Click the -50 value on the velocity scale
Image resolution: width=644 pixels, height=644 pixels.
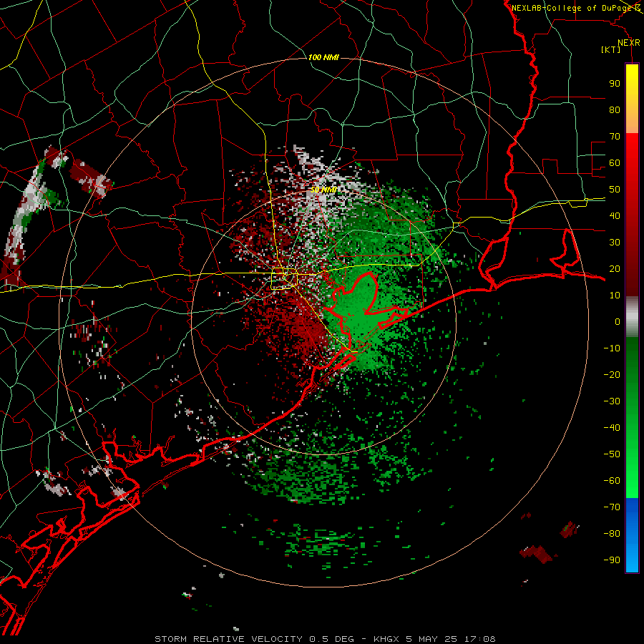pos(612,454)
